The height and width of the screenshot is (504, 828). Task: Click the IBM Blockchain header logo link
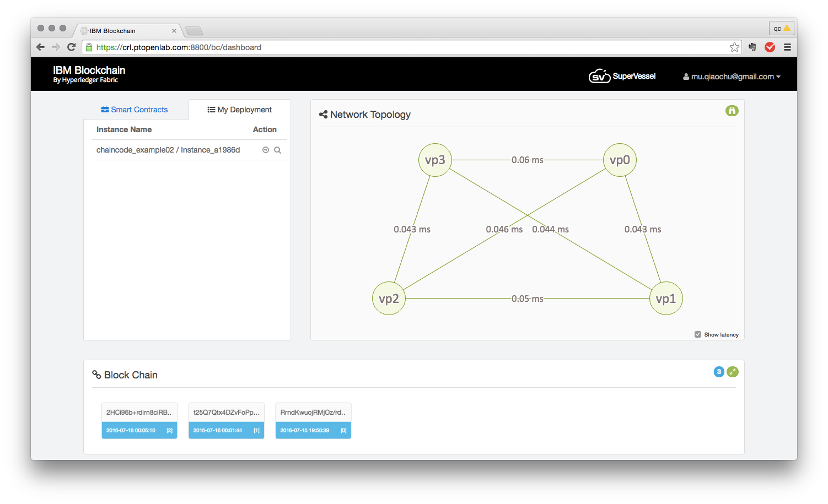point(89,74)
